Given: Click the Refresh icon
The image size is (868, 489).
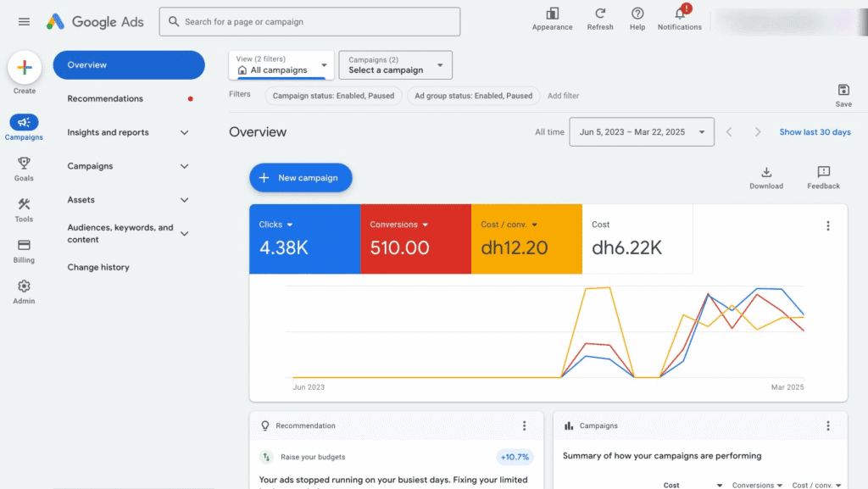Looking at the screenshot, I should point(600,14).
